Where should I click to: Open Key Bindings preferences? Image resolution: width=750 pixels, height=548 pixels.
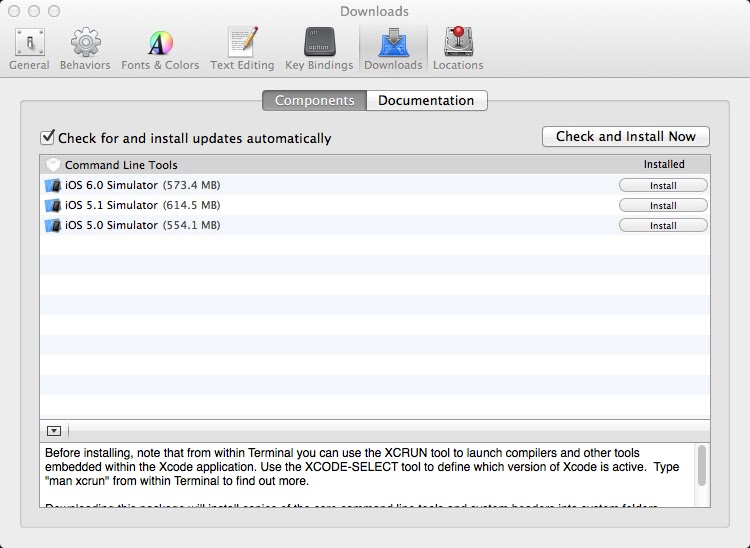click(x=319, y=49)
